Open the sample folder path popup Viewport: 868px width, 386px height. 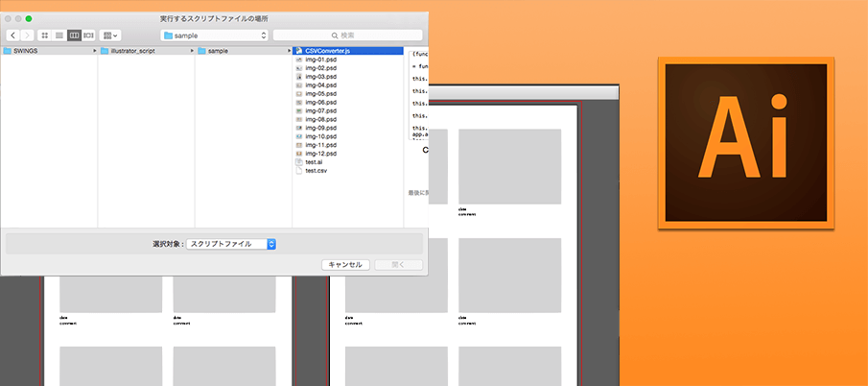point(214,36)
